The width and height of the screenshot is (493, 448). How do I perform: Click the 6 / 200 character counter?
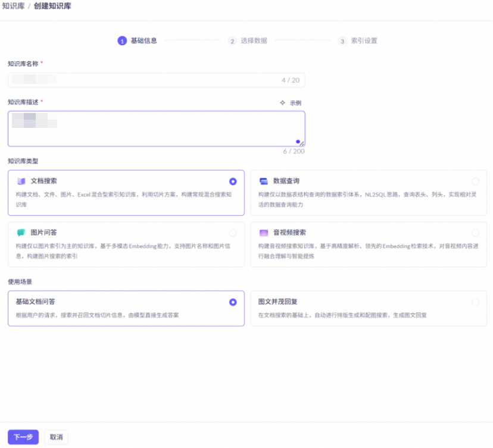click(294, 152)
